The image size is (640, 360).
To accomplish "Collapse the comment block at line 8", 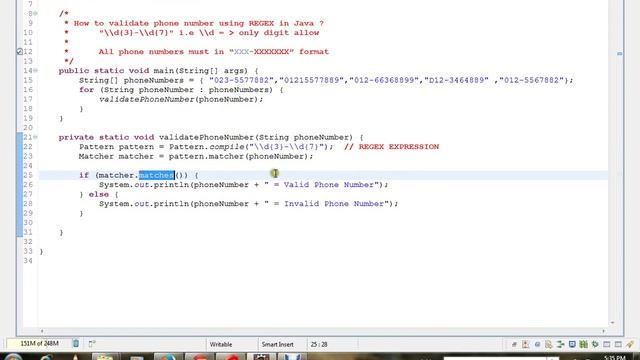I will coord(36,13).
